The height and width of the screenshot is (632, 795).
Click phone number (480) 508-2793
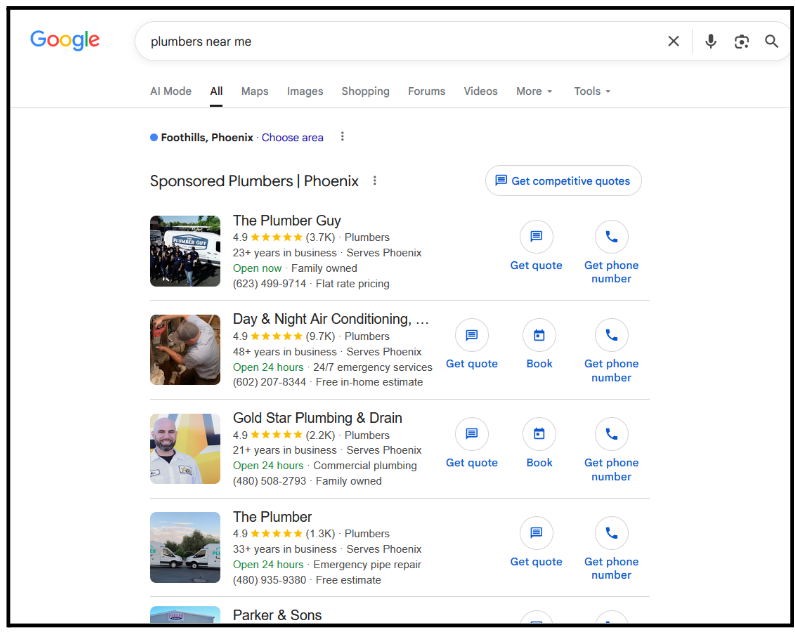tap(269, 480)
